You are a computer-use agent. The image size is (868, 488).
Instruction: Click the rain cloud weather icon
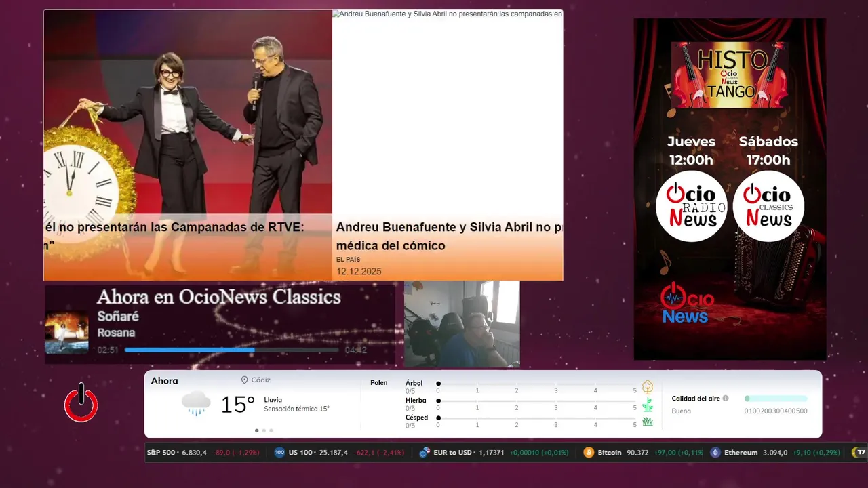pyautogui.click(x=197, y=403)
